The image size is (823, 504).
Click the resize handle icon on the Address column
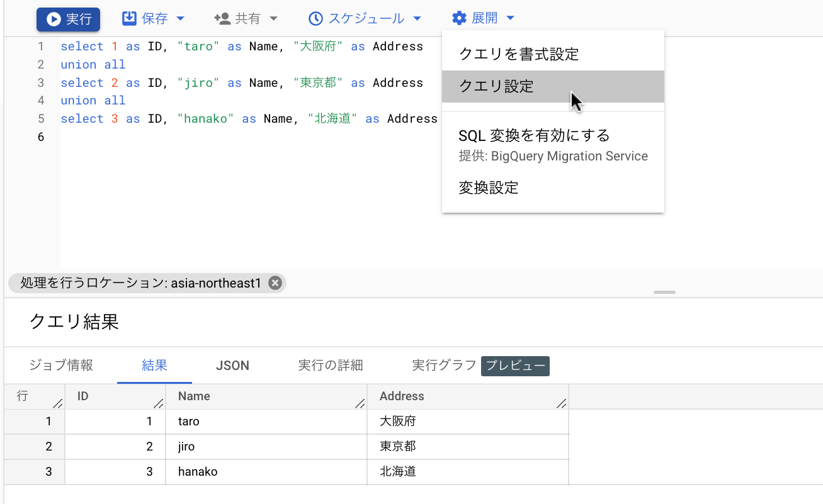coord(561,404)
